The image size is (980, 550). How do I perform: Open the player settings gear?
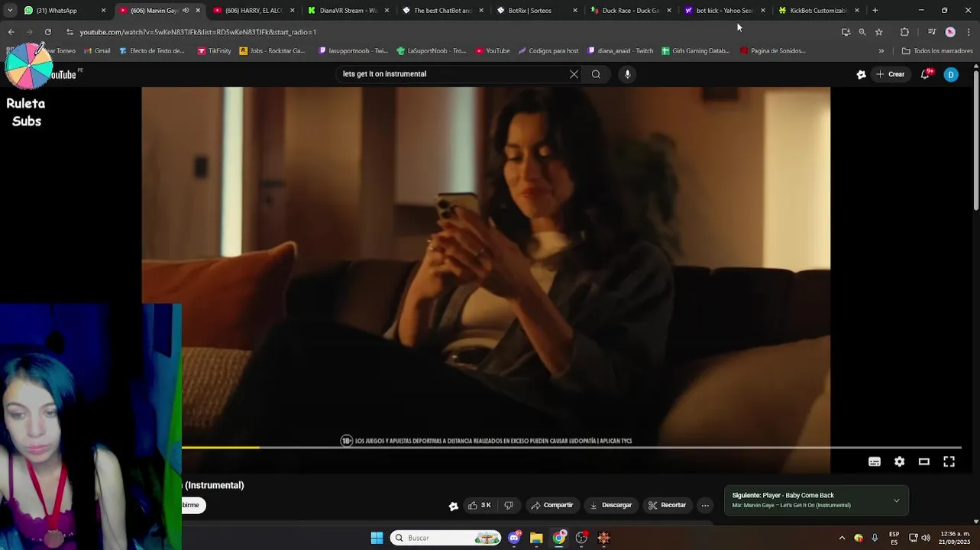point(899,461)
